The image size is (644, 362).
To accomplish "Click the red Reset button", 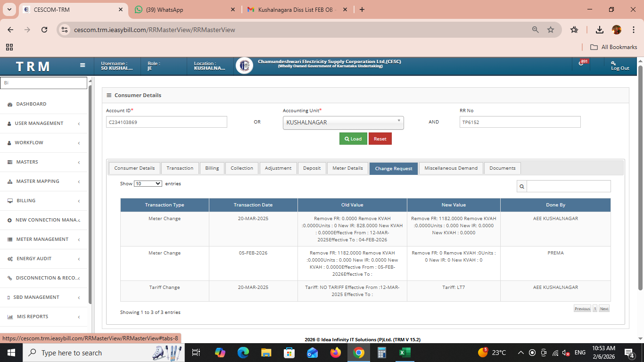I will 380,139.
